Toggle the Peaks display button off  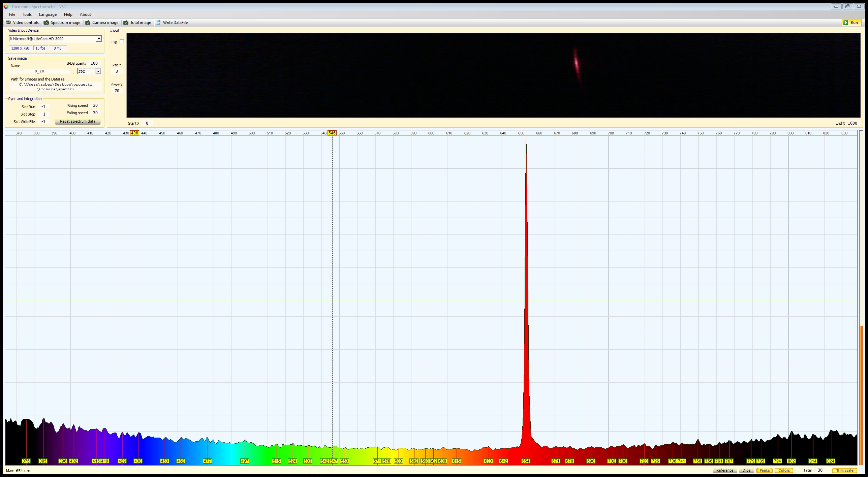[764, 470]
